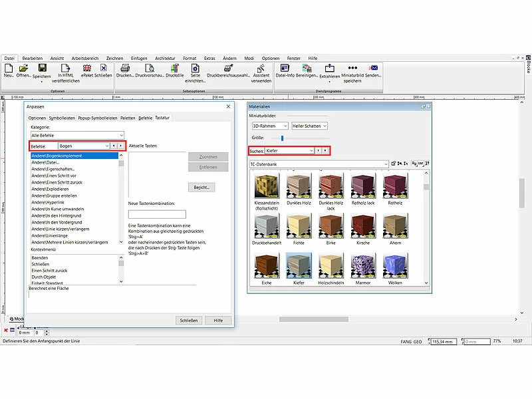Click the Druckstile icon
Viewport: 532px width, 399px height.
[174, 68]
